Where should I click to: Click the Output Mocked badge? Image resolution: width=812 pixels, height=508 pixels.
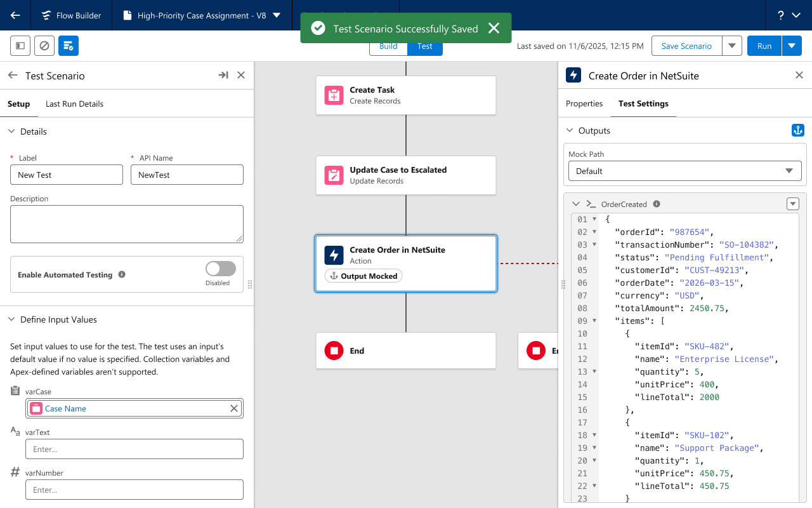363,276
